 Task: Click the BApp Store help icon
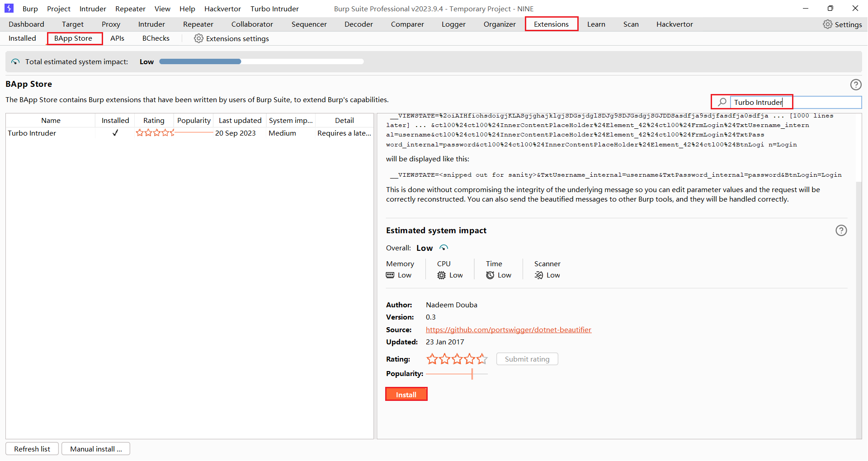click(856, 85)
